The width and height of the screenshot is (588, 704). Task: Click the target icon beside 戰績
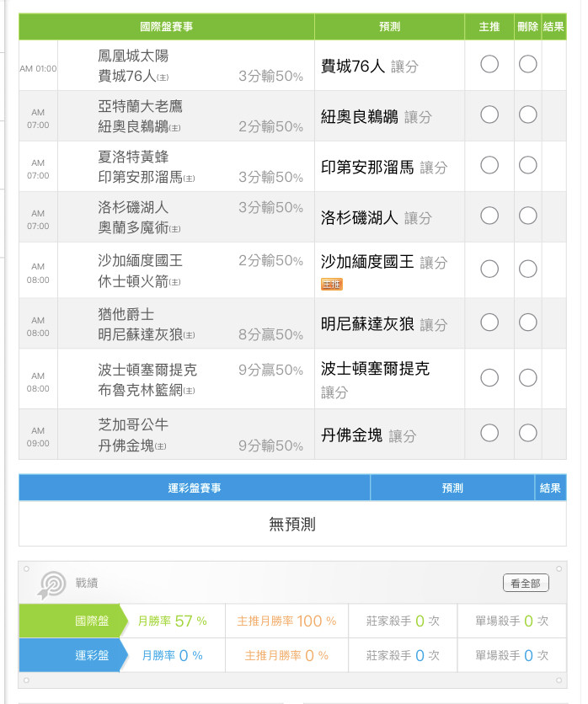(51, 584)
